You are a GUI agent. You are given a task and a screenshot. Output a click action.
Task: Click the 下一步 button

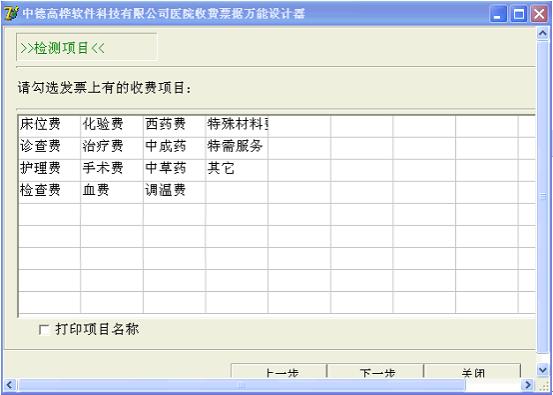click(x=375, y=371)
